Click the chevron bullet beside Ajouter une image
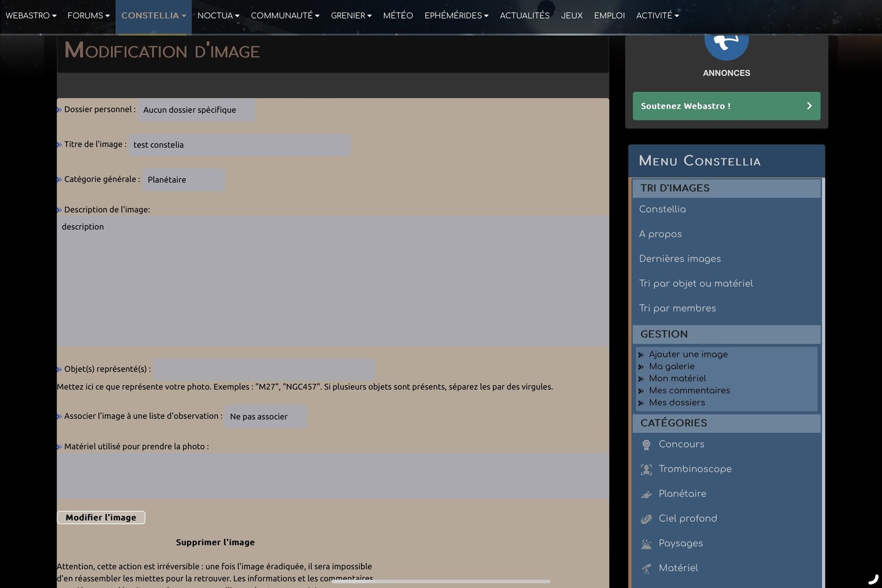 pos(641,355)
